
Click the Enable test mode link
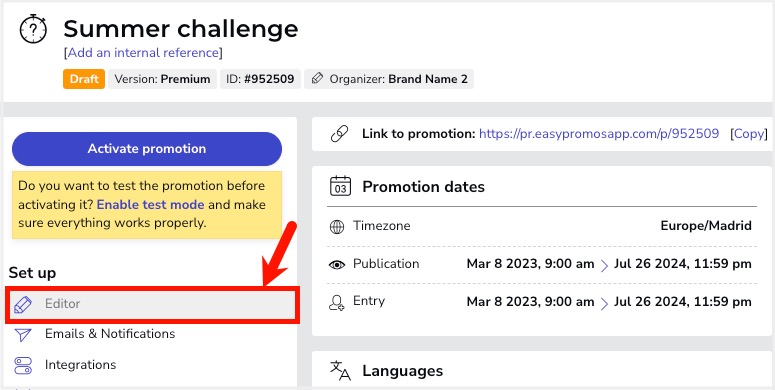coord(150,205)
